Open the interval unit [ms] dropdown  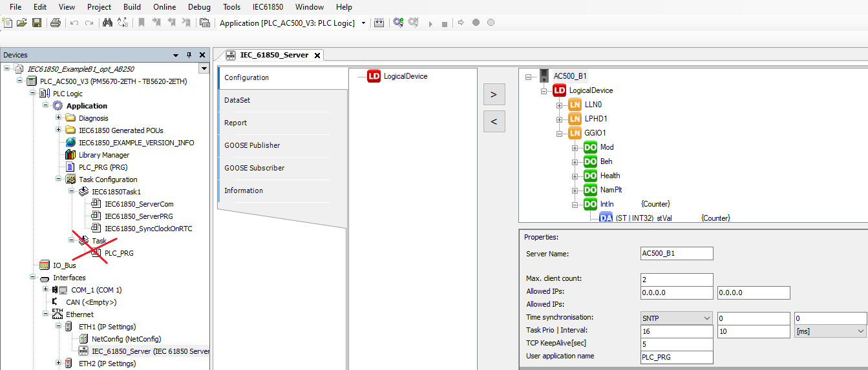pos(830,331)
